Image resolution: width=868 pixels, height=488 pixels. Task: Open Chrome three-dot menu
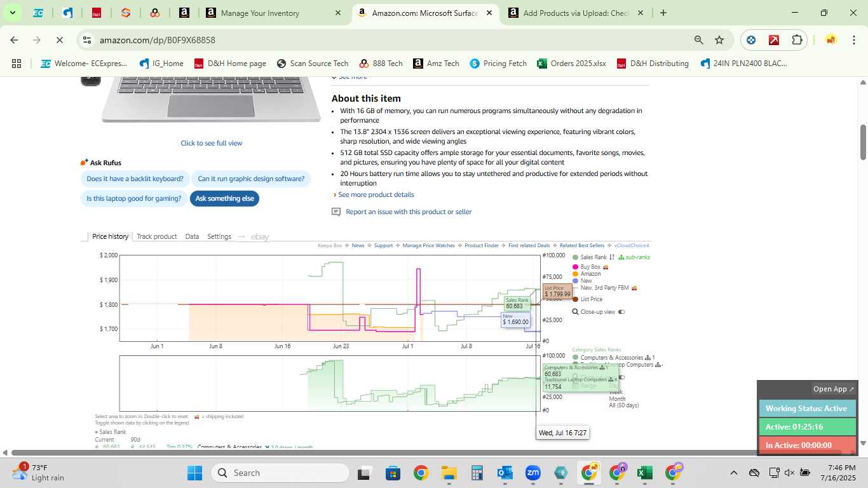853,40
